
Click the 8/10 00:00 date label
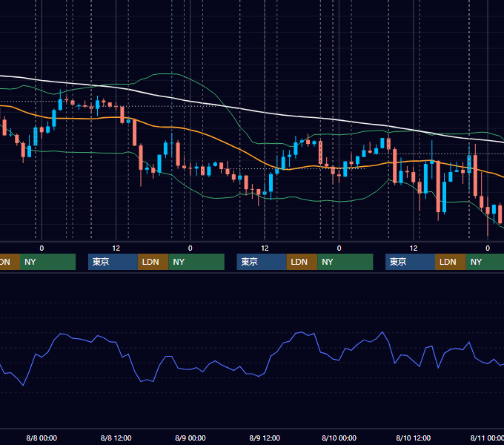tap(339, 438)
